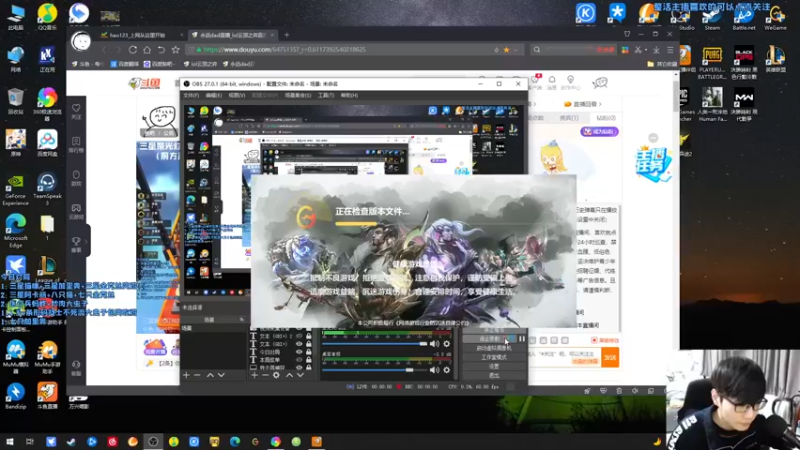This screenshot has height=450, width=800.
Task: Open the Windows Start button
Action: click(x=10, y=442)
